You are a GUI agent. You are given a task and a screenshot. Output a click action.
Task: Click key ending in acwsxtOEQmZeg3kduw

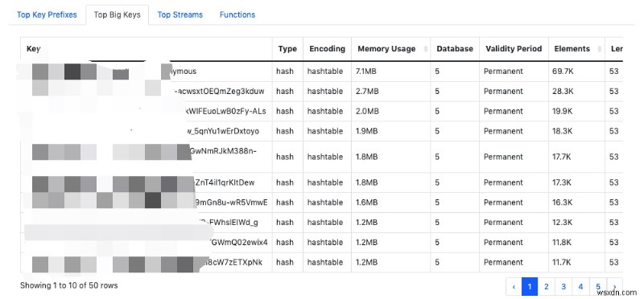pos(219,91)
